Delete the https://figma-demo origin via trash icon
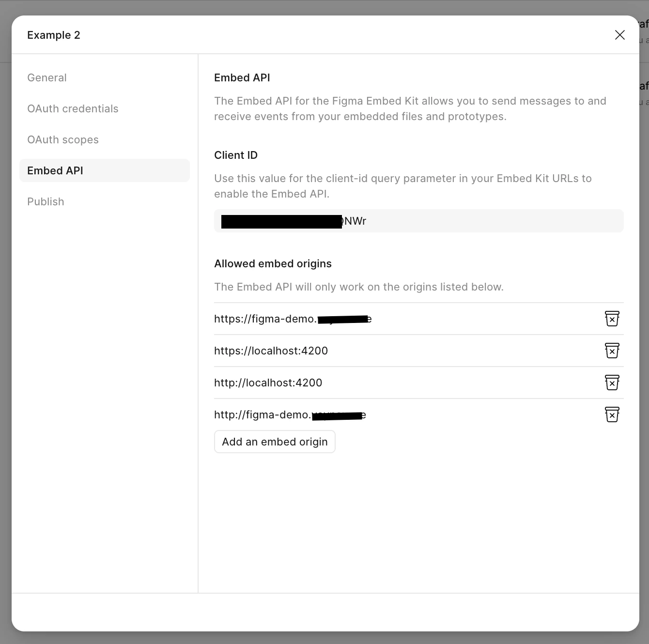649x644 pixels. tap(612, 319)
